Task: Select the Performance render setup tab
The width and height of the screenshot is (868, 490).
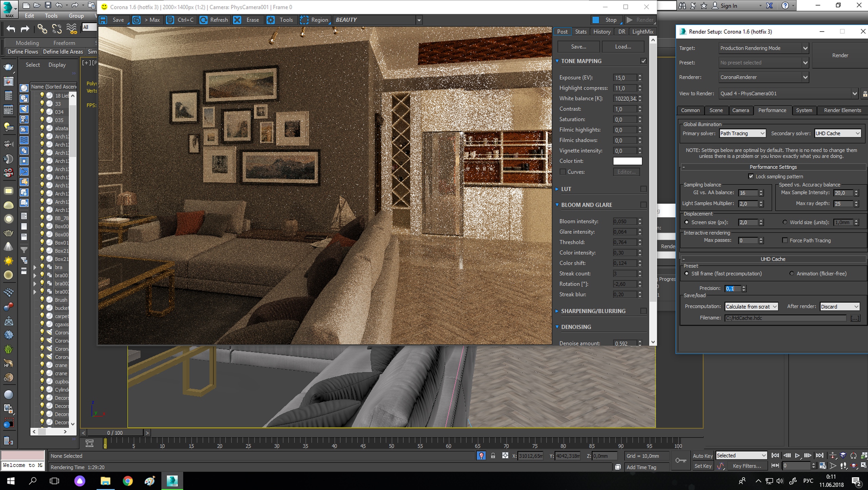Action: (772, 110)
